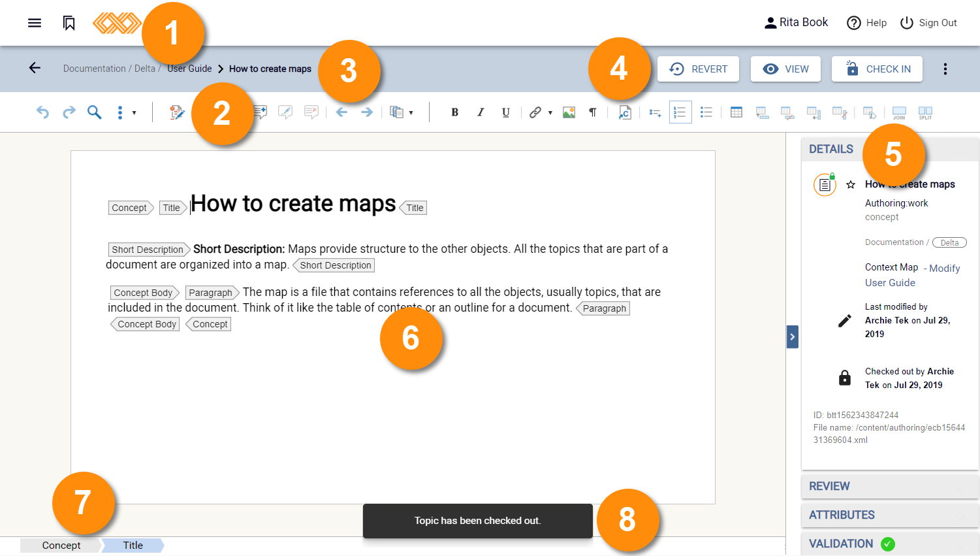This screenshot has height=556, width=980.
Task: Open the link type dropdown arrow
Action: tap(550, 113)
